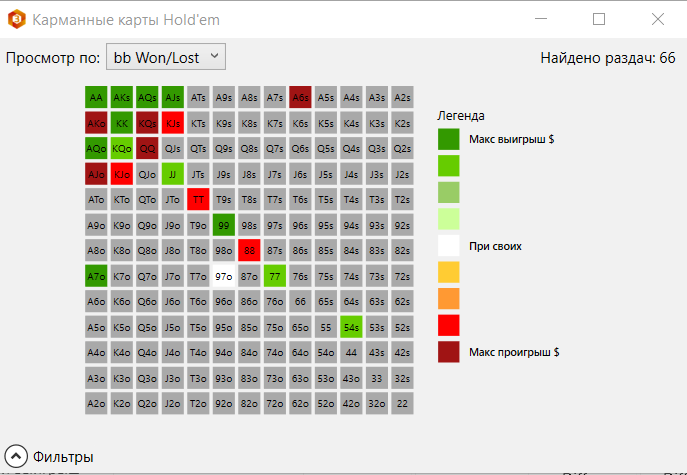Select the K2o hand cell

(121, 404)
